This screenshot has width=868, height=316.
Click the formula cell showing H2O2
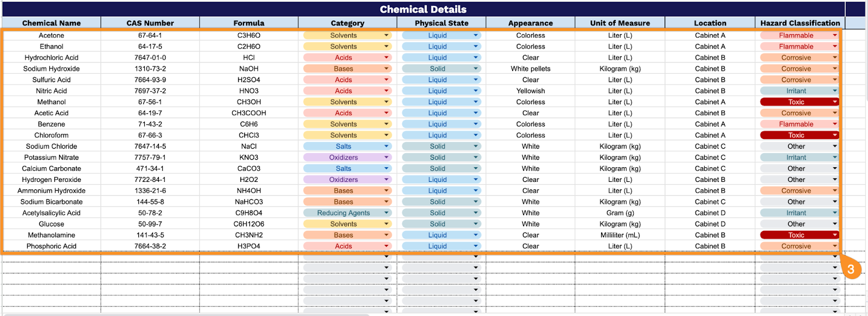click(x=249, y=179)
